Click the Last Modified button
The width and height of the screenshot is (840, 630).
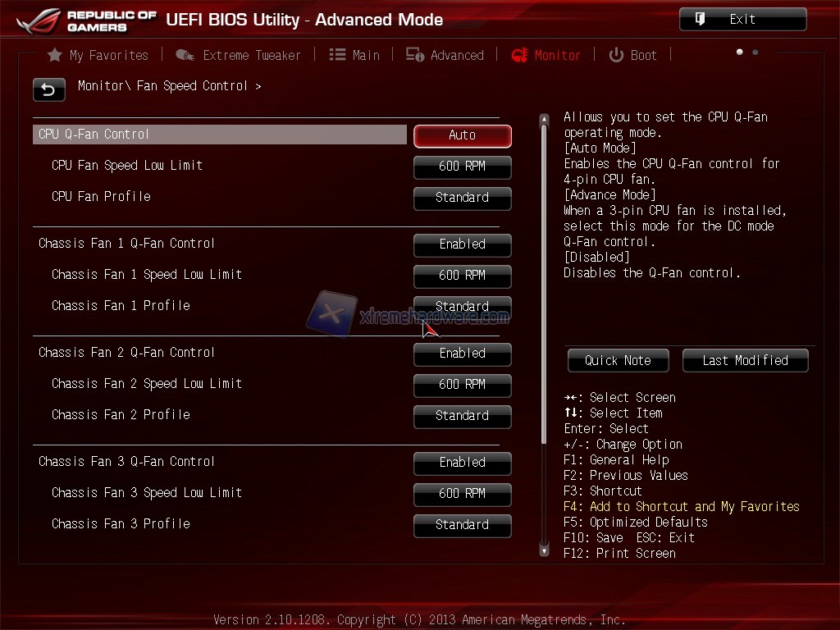click(745, 361)
